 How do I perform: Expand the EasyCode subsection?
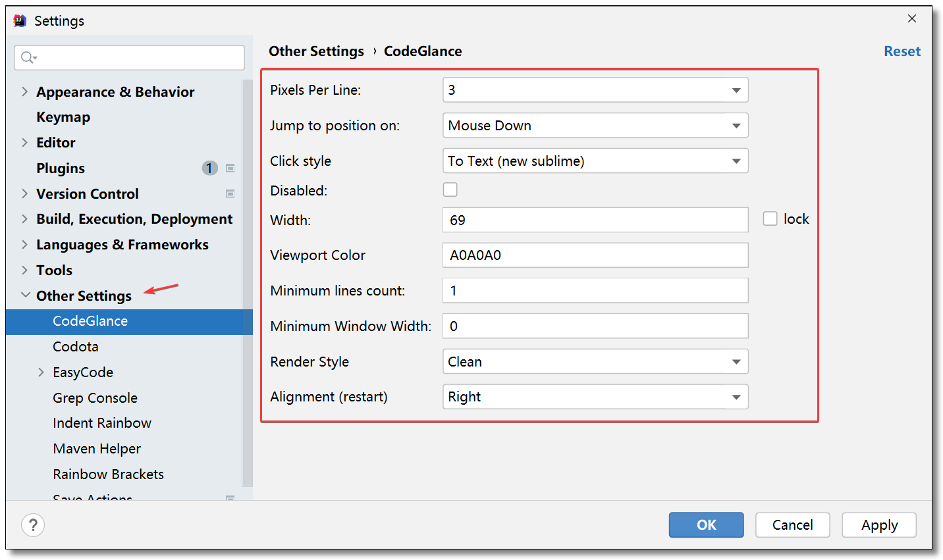[41, 372]
